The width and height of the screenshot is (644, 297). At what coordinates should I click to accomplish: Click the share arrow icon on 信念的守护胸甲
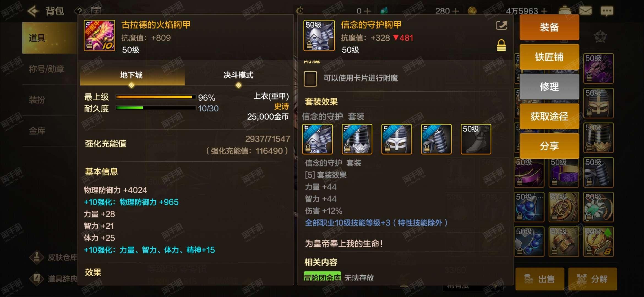click(x=501, y=25)
